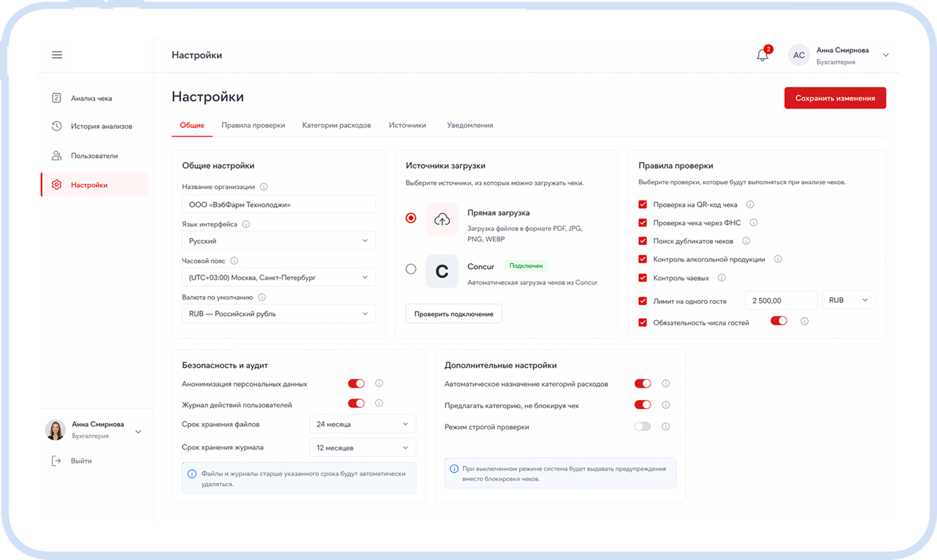Open the RUB currency dropdown for guest limit

point(848,300)
